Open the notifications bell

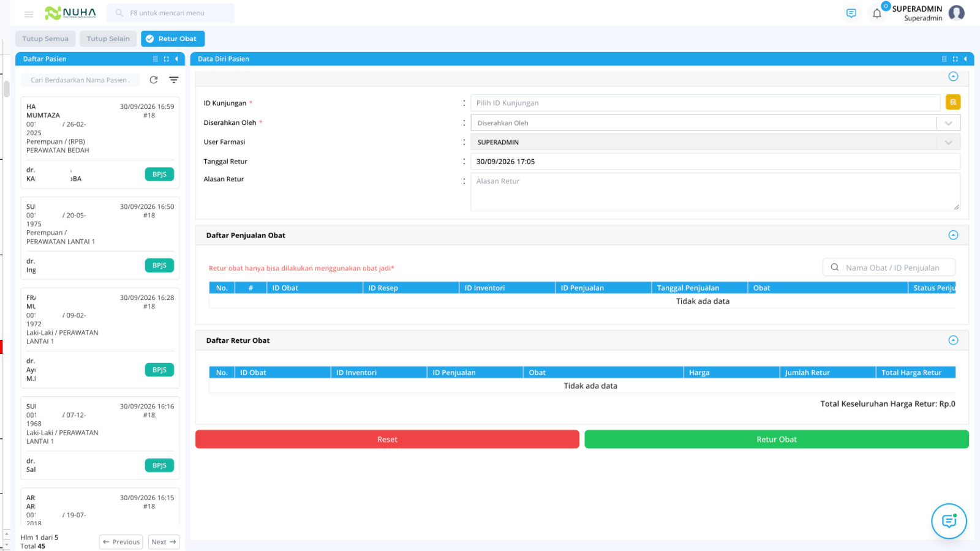pos(877,13)
